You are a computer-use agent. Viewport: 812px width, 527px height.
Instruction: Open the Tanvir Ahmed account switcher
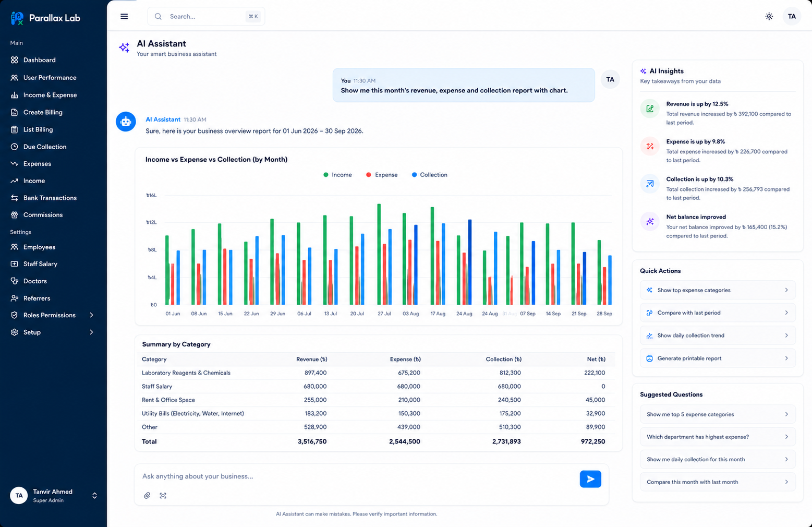coord(94,496)
